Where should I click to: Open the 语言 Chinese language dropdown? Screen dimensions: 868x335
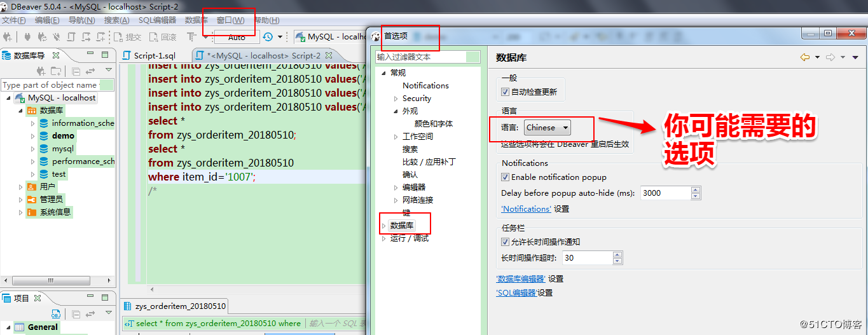547,128
